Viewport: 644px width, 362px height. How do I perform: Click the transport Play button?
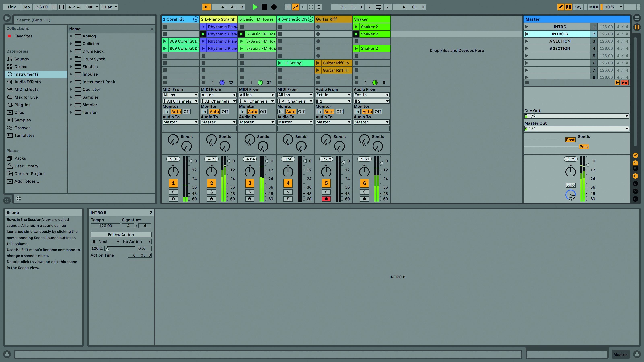[x=255, y=7]
